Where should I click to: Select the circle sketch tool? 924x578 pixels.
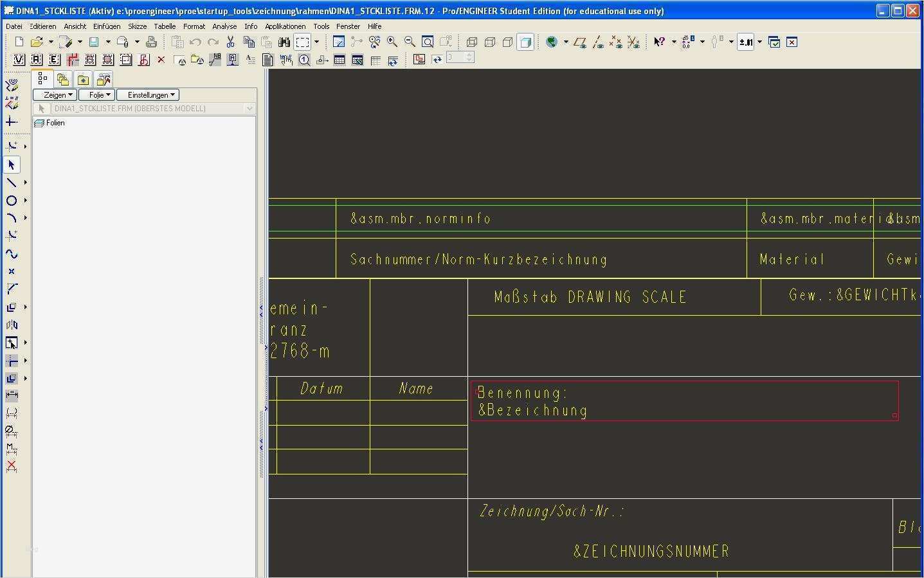pyautogui.click(x=12, y=201)
